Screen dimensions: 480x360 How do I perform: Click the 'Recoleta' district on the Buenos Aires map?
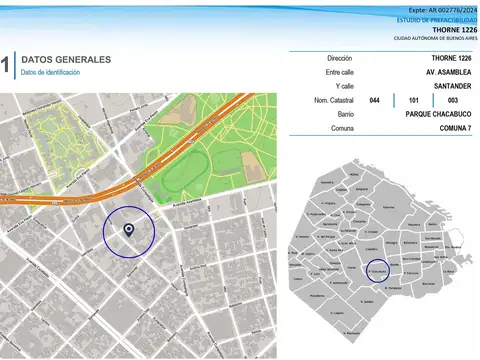tap(414, 225)
